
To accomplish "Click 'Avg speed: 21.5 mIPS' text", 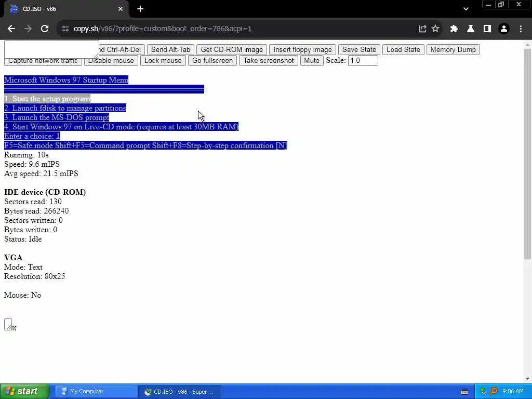I will (41, 174).
